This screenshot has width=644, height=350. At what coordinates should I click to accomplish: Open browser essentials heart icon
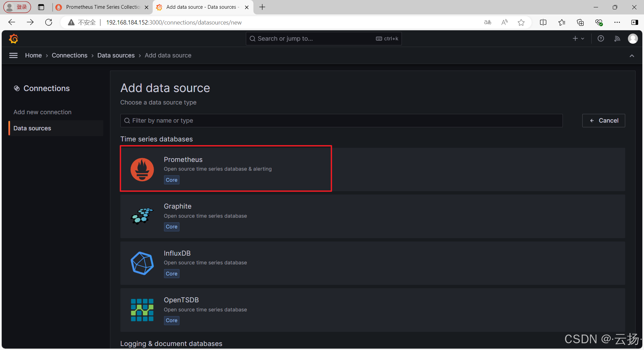[x=599, y=23]
